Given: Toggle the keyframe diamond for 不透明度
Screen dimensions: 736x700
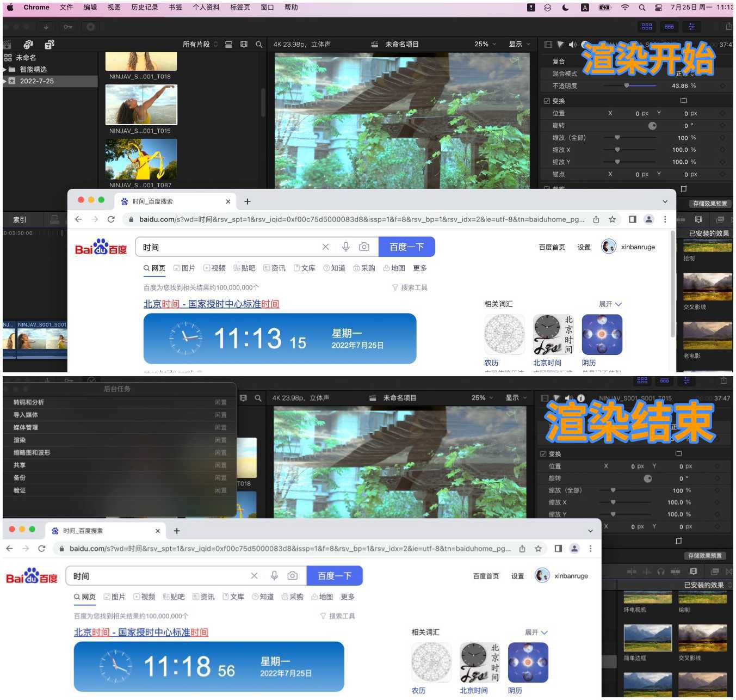Looking at the screenshot, I should coord(724,85).
